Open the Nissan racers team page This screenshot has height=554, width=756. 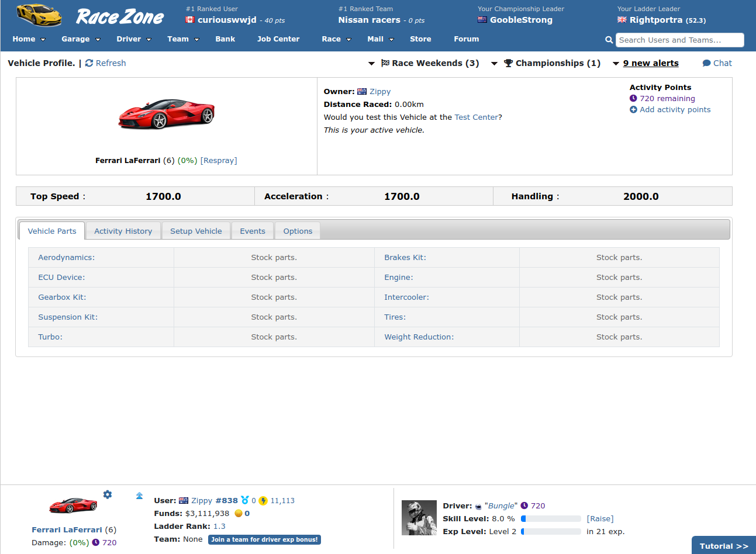click(x=370, y=20)
